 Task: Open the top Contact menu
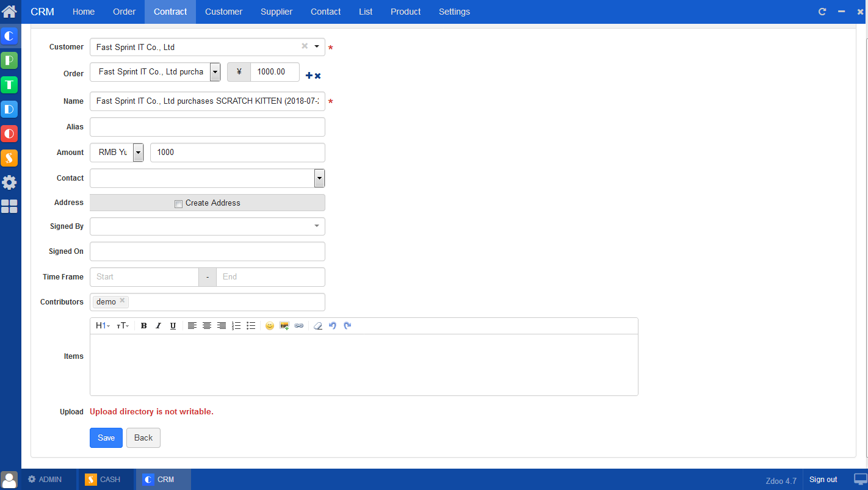pos(326,12)
